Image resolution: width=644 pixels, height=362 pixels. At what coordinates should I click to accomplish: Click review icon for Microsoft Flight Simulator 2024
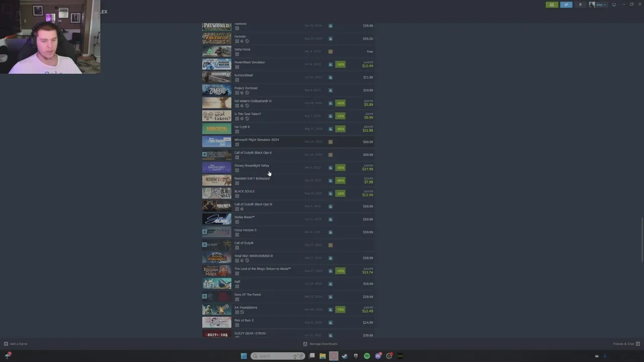tap(331, 142)
